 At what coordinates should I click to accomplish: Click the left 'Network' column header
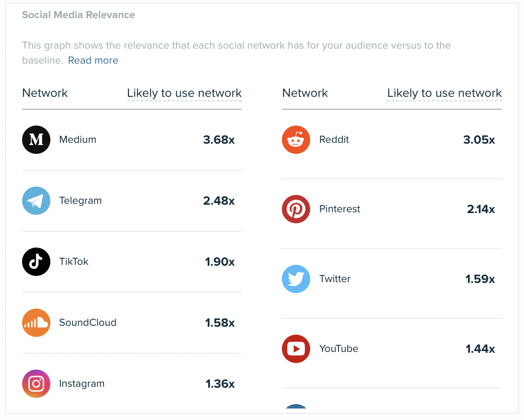45,93
